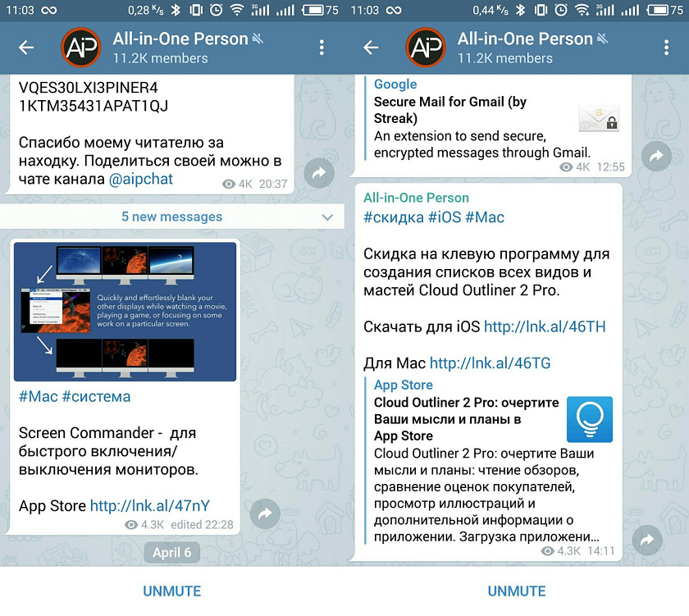
Task: Open the http://lnk.al/47nY App Store link
Action: pos(150,506)
